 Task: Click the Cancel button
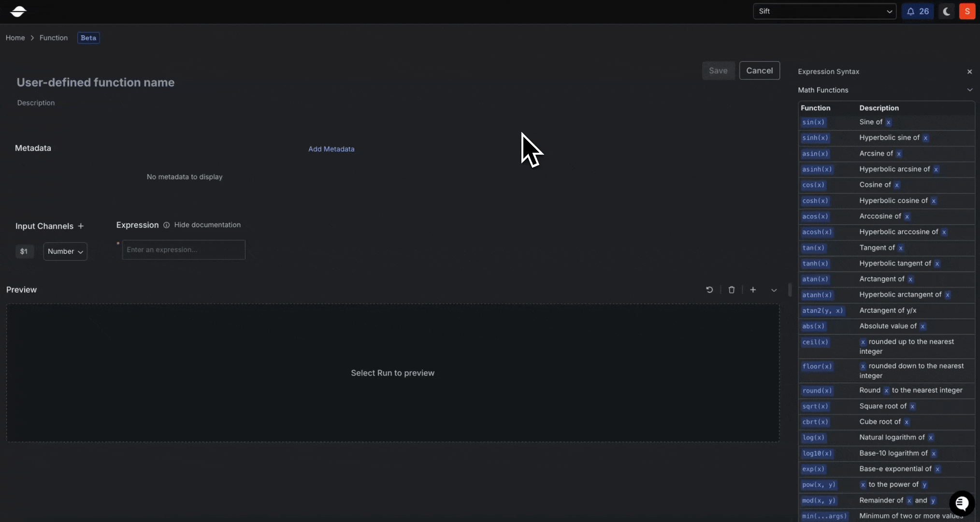coord(759,71)
